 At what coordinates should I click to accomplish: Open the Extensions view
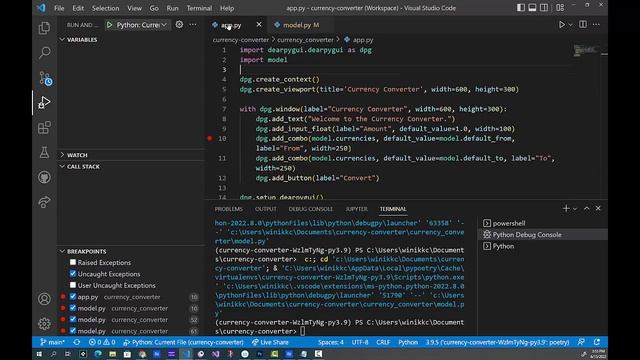pyautogui.click(x=44, y=127)
